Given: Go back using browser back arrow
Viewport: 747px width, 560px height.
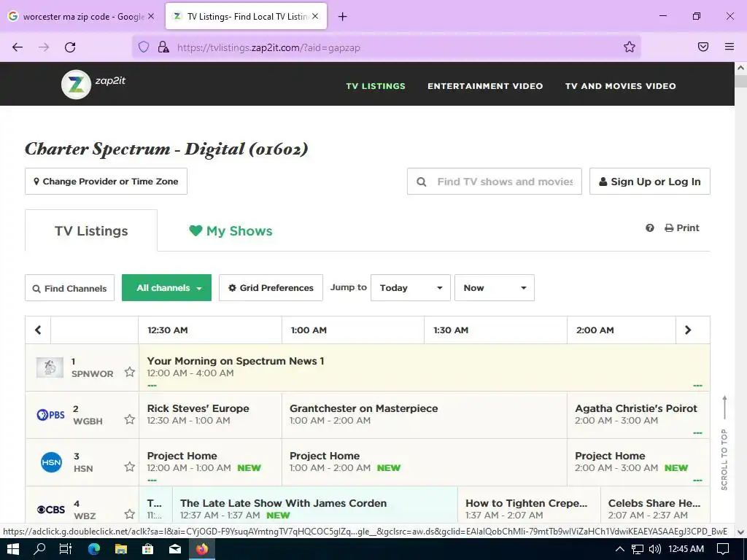Looking at the screenshot, I should coord(18,47).
